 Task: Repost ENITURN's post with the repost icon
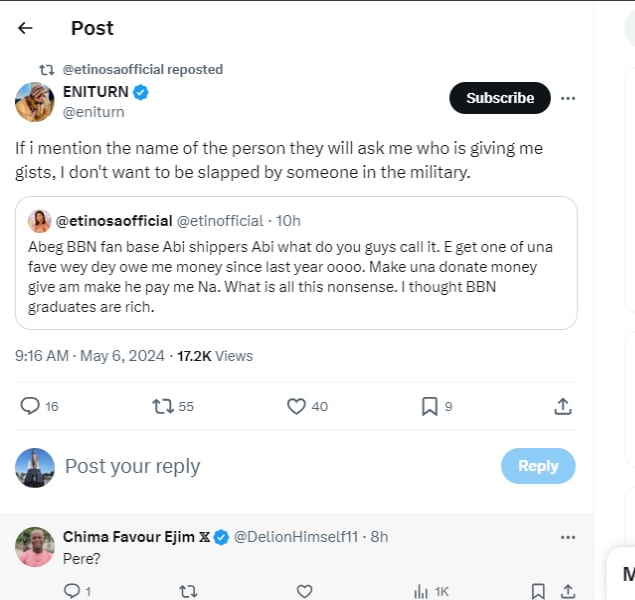[x=162, y=406]
